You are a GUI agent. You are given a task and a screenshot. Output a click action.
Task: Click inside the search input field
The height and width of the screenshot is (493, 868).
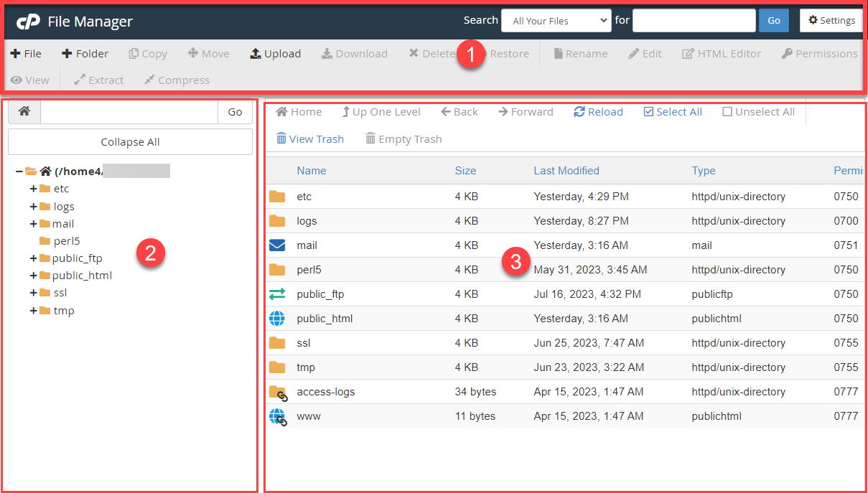coord(693,20)
